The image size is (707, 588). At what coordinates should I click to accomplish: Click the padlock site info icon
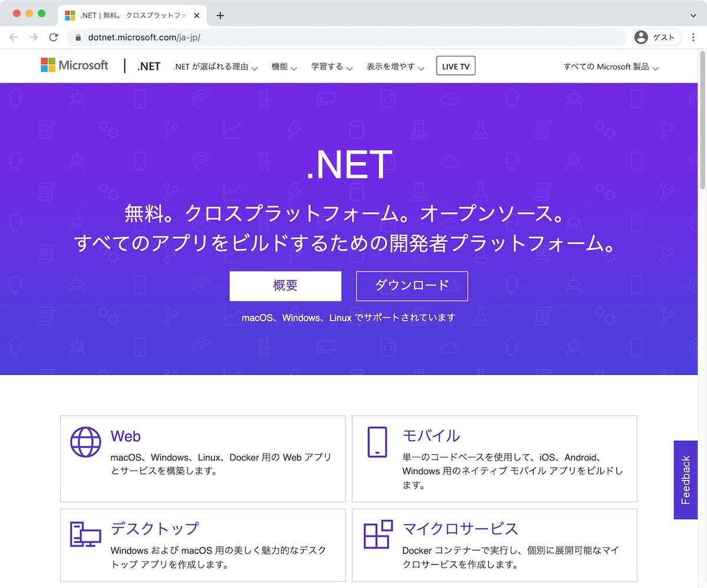coord(78,37)
